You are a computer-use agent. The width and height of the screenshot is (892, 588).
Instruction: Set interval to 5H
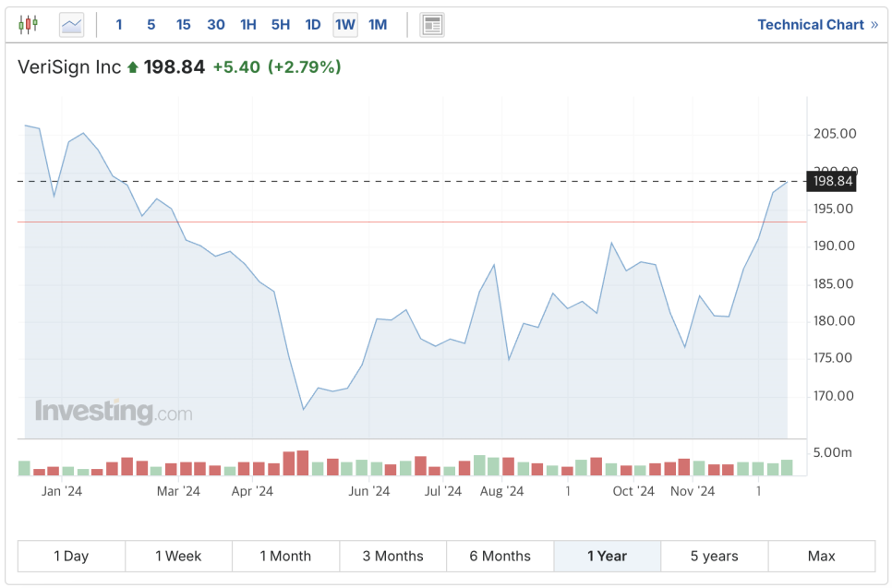pos(281,25)
